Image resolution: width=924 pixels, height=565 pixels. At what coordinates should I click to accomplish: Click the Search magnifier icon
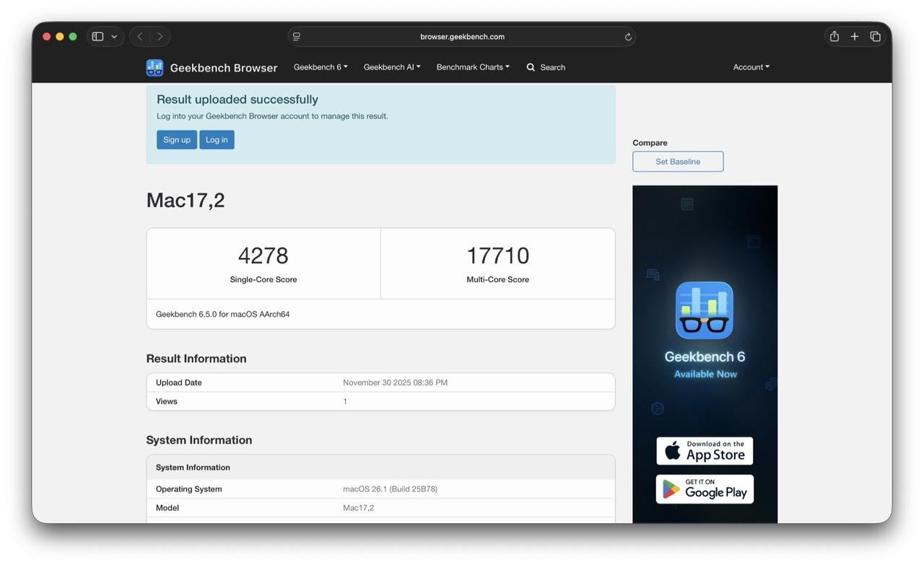[531, 67]
